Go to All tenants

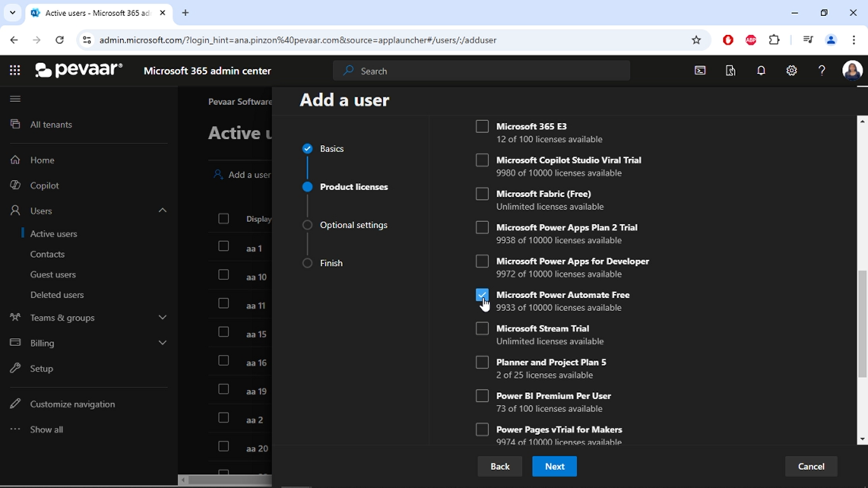(51, 125)
